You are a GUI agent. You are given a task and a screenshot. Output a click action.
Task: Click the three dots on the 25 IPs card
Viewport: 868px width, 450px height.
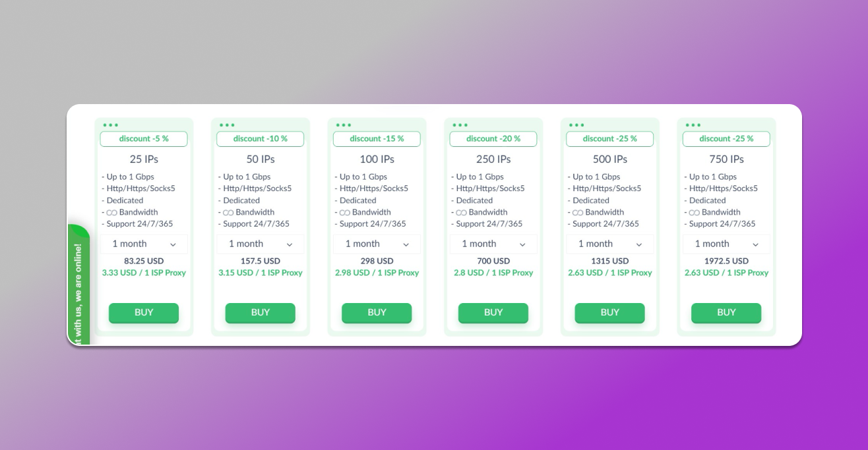(110, 125)
